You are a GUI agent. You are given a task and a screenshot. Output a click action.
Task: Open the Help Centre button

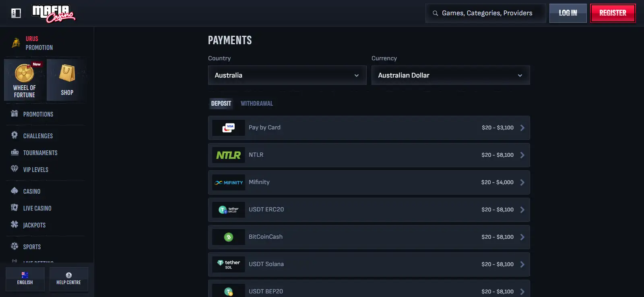point(69,279)
